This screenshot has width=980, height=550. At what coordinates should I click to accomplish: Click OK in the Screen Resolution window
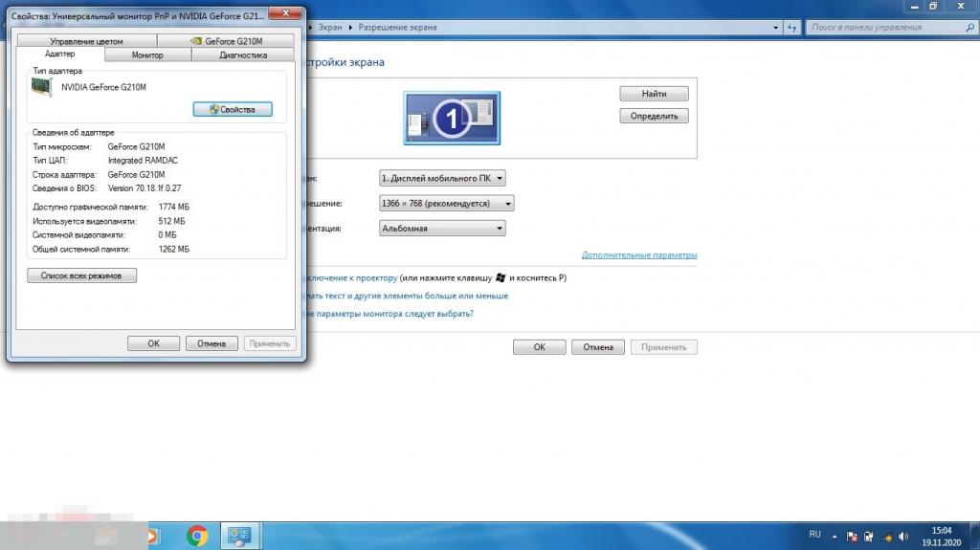[540, 347]
